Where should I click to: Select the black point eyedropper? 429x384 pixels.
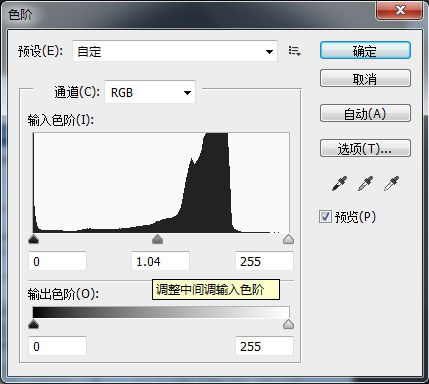[340, 184]
